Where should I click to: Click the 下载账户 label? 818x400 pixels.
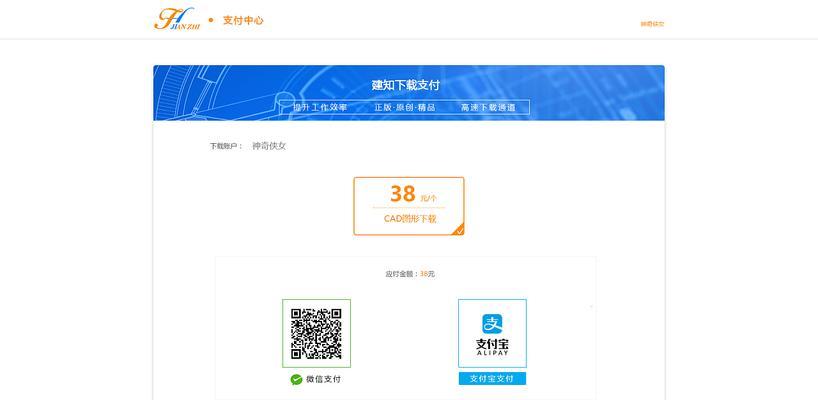click(x=226, y=147)
